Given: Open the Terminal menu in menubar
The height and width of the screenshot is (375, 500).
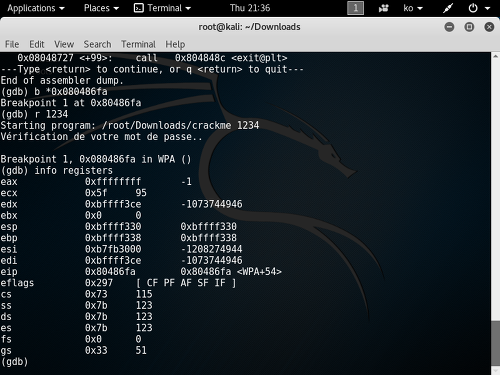Looking at the screenshot, I should 138,44.
